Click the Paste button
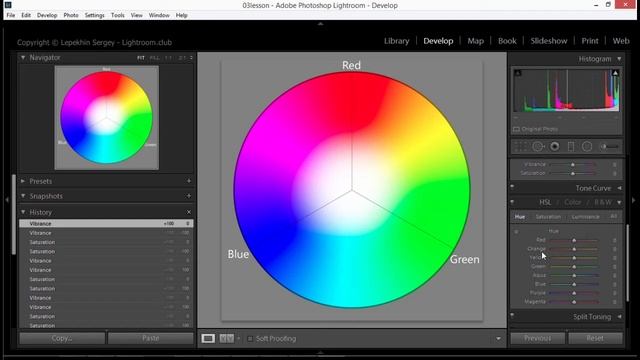The height and width of the screenshot is (360, 640). [151, 338]
